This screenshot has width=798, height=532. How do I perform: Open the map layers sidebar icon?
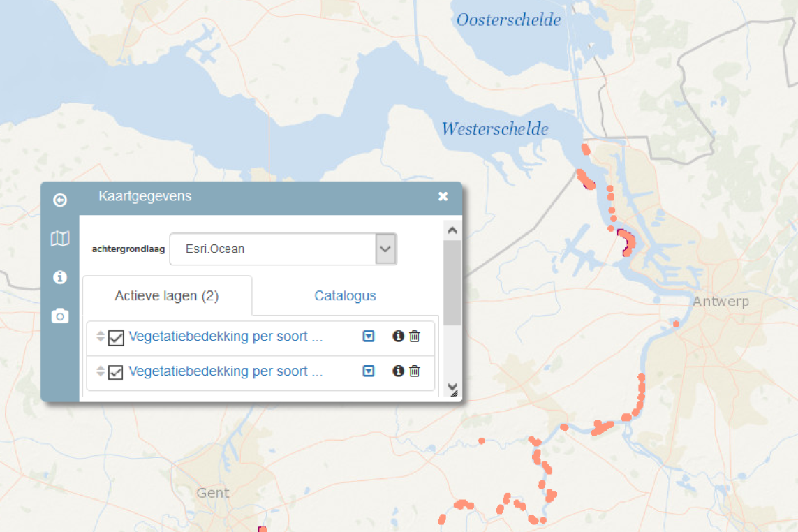tap(60, 238)
